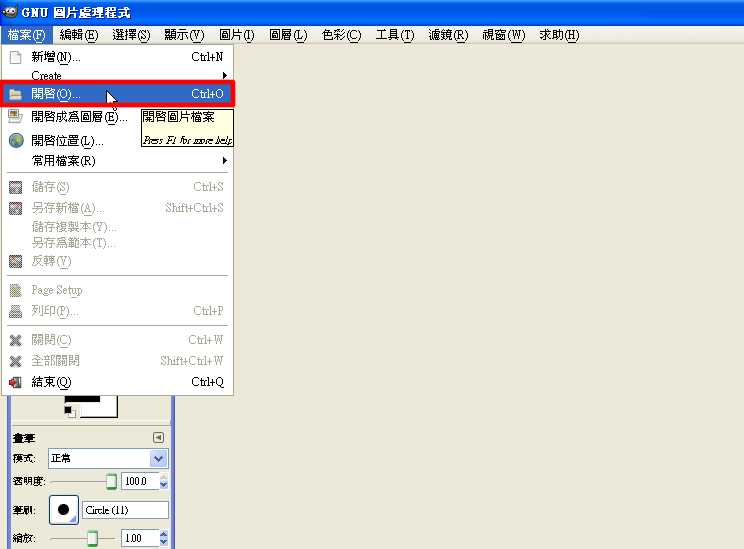The image size is (744, 549).
Task: Click the folder icon beside 開啟(O)
Action: coord(16,94)
